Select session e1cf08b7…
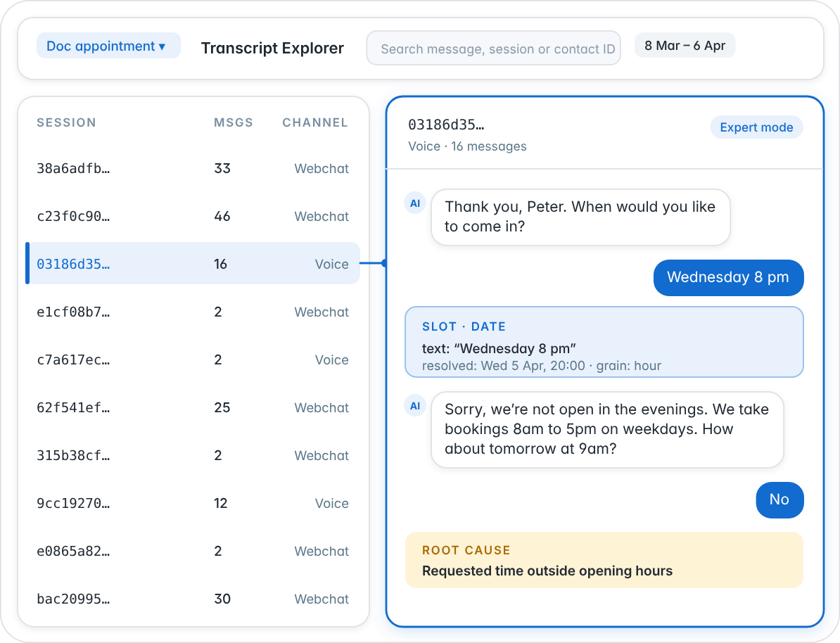840x643 pixels. tap(193, 312)
